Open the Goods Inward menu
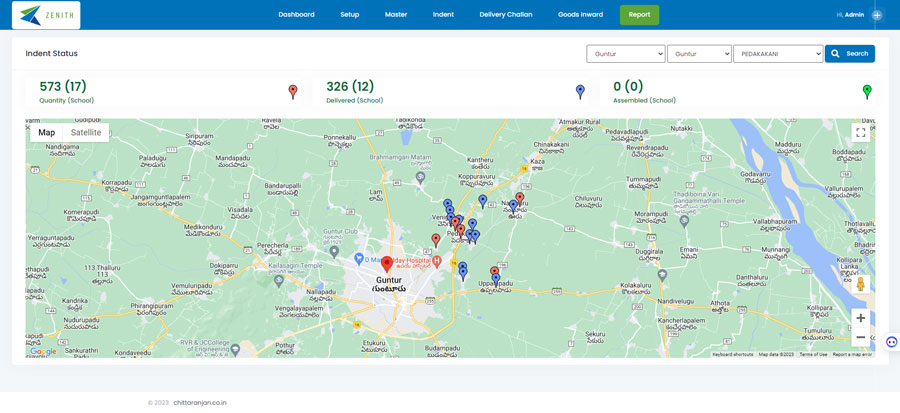Screen dimensions: 900x413 click(580, 15)
